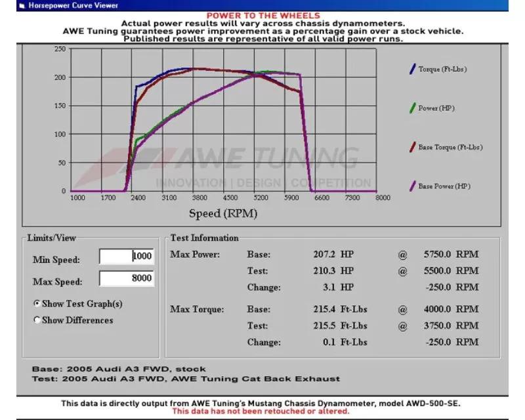Click the red Base Torque legend swatch
The image size is (525, 420).
point(413,147)
